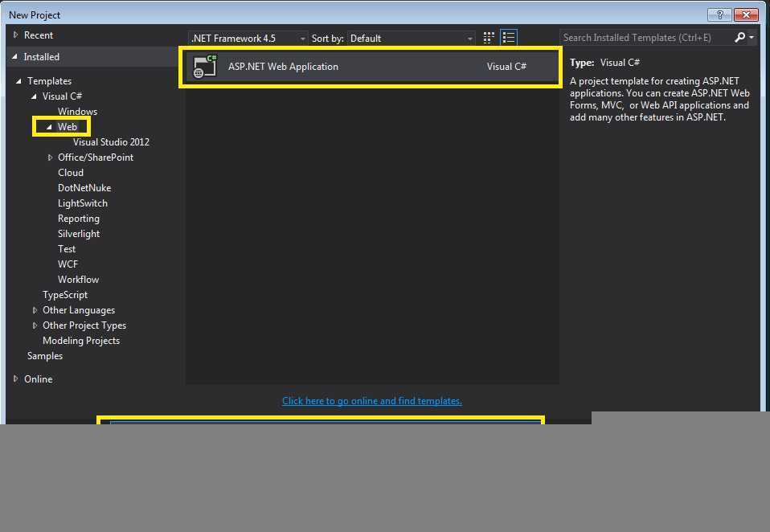This screenshot has height=532, width=770.
Task: Expand the Online section
Action: pos(16,379)
